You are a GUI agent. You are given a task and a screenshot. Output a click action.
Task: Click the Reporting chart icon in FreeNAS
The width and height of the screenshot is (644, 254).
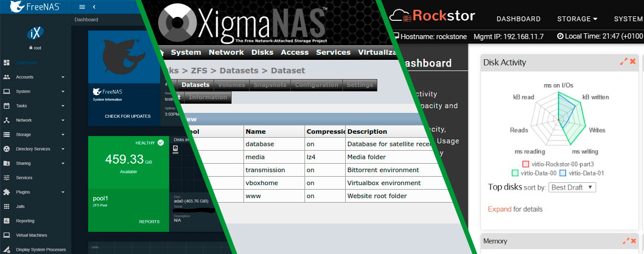point(7,221)
